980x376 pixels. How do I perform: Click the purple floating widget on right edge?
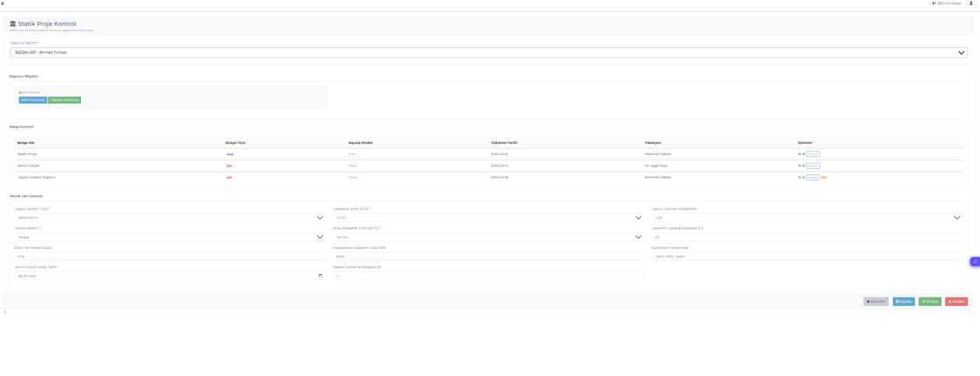975,262
